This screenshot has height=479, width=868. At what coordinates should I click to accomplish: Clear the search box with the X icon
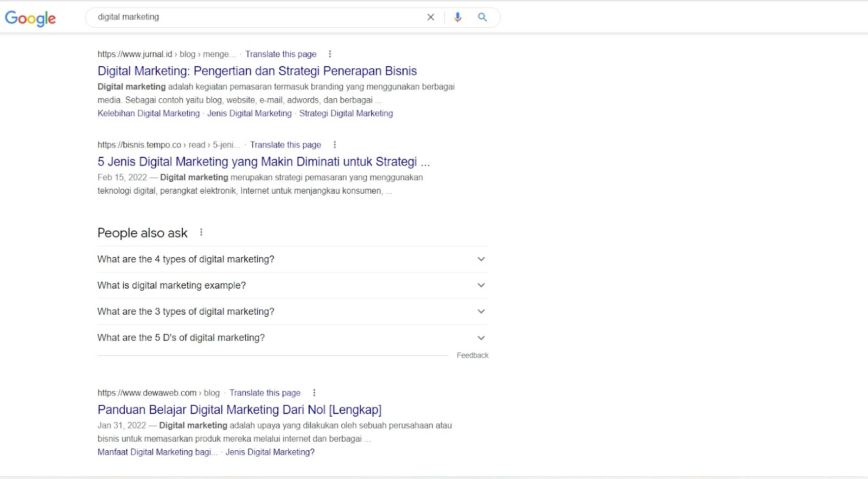pos(431,17)
